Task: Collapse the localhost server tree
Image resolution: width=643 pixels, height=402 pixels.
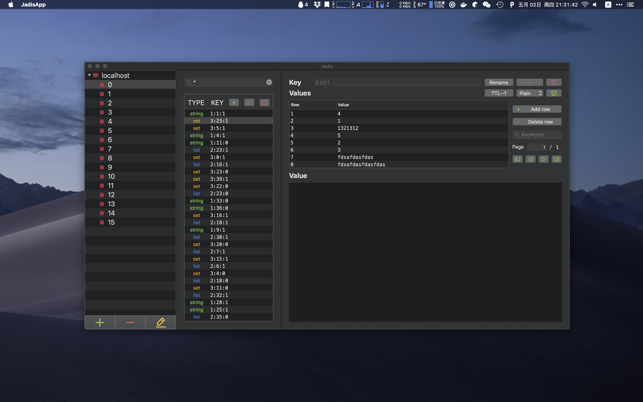Action: tap(89, 75)
